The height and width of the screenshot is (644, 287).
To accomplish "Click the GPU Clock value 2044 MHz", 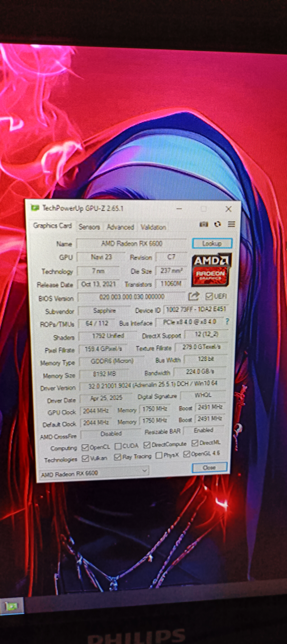I will (x=96, y=411).
